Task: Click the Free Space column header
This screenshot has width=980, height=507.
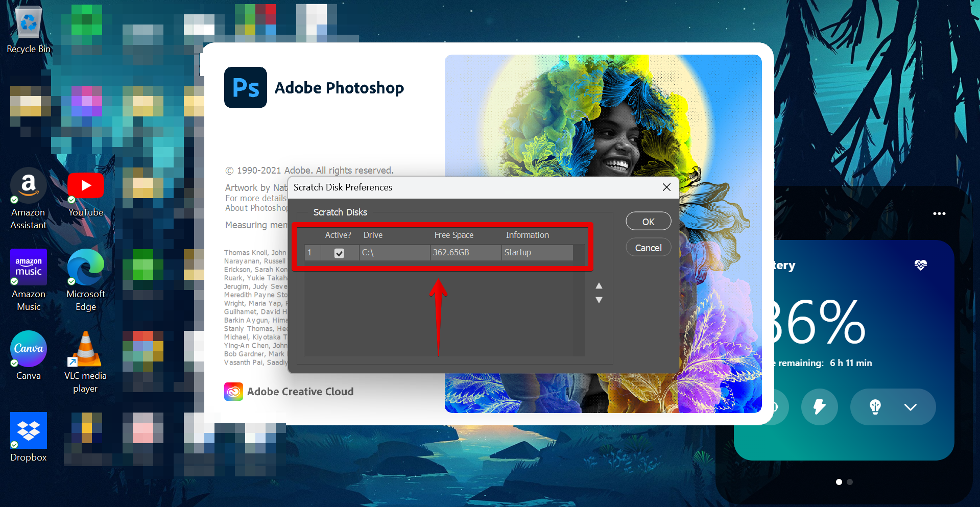Action: pos(454,235)
